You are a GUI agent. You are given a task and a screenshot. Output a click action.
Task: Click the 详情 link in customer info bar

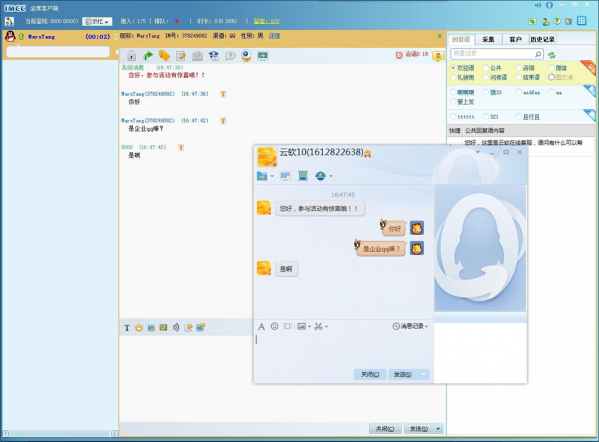[x=274, y=36]
